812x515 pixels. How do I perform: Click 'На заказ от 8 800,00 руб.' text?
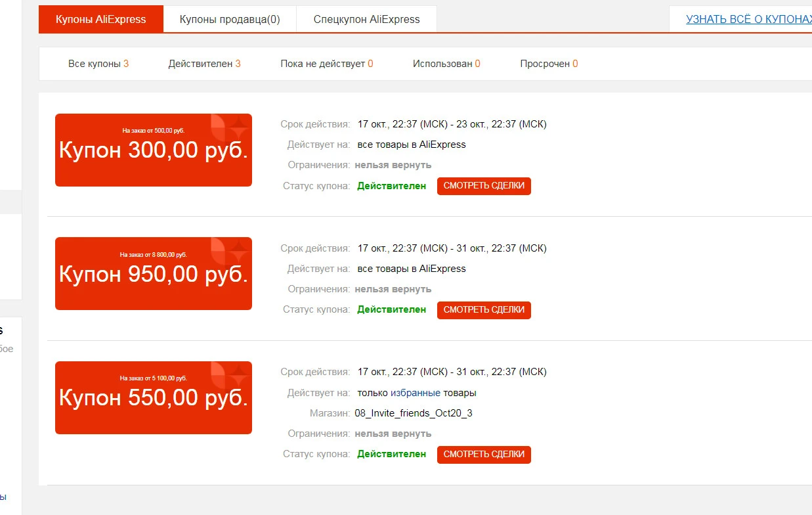coord(154,254)
